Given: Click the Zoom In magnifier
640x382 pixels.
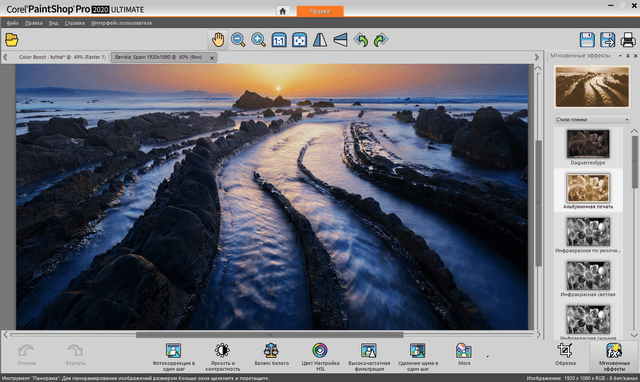Looking at the screenshot, I should (x=258, y=40).
